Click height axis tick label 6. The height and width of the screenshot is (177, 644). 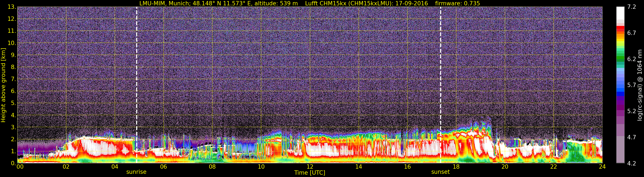(13, 91)
